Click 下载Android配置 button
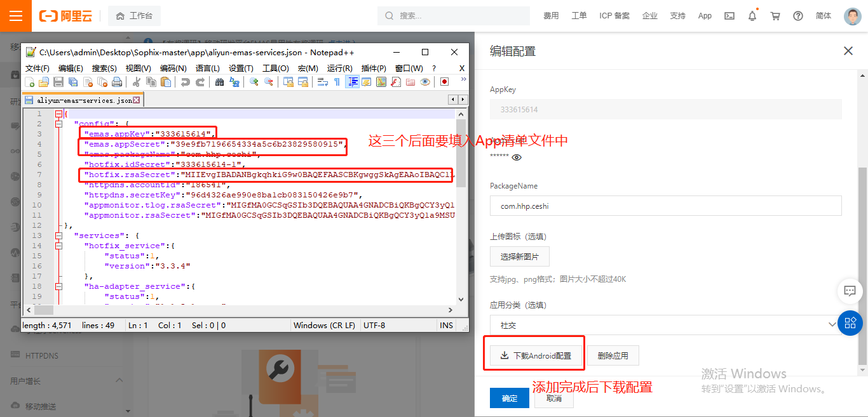This screenshot has height=417, width=868. click(x=536, y=355)
